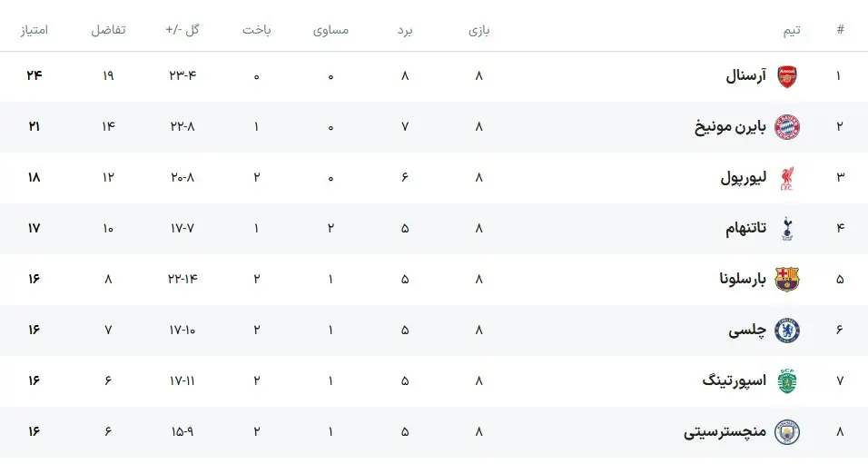Click the Manchester City club logo
The height and width of the screenshot is (464, 868).
pos(787,432)
